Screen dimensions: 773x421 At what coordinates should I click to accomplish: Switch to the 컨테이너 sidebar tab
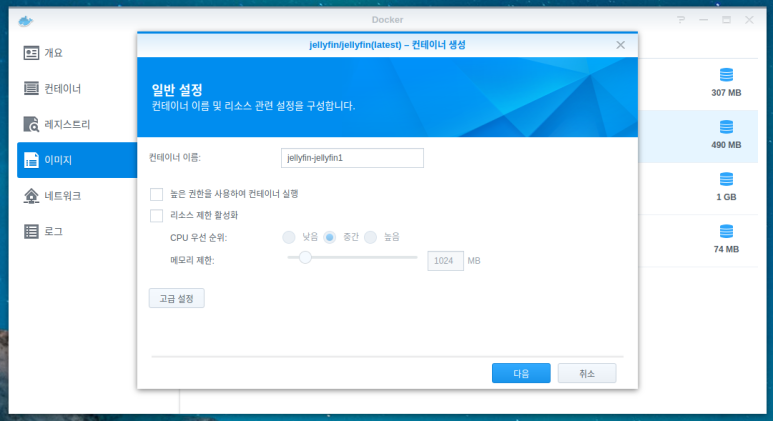(x=76, y=88)
